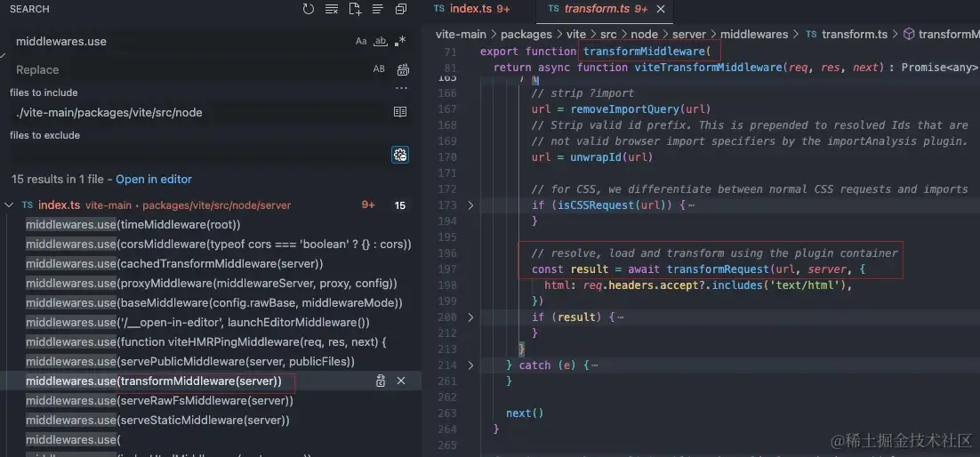Collapse all search results
980x457 pixels.
point(400,10)
